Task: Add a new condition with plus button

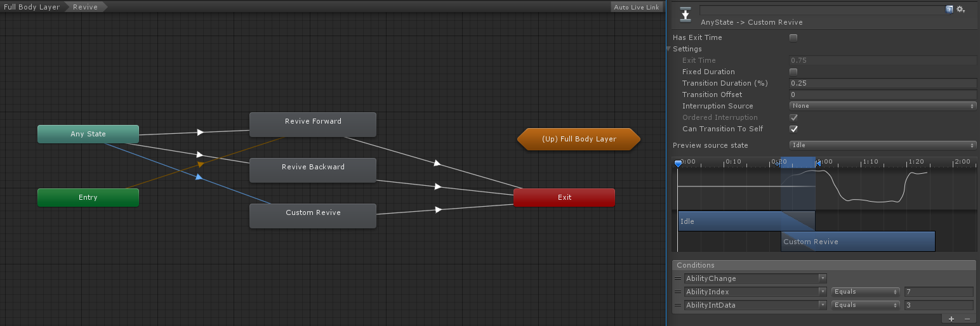Action: tap(951, 319)
